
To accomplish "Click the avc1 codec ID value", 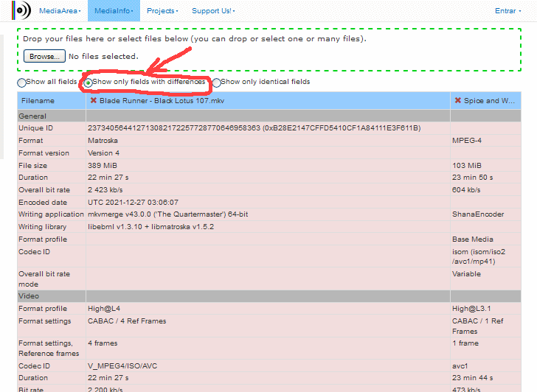I will 460,366.
